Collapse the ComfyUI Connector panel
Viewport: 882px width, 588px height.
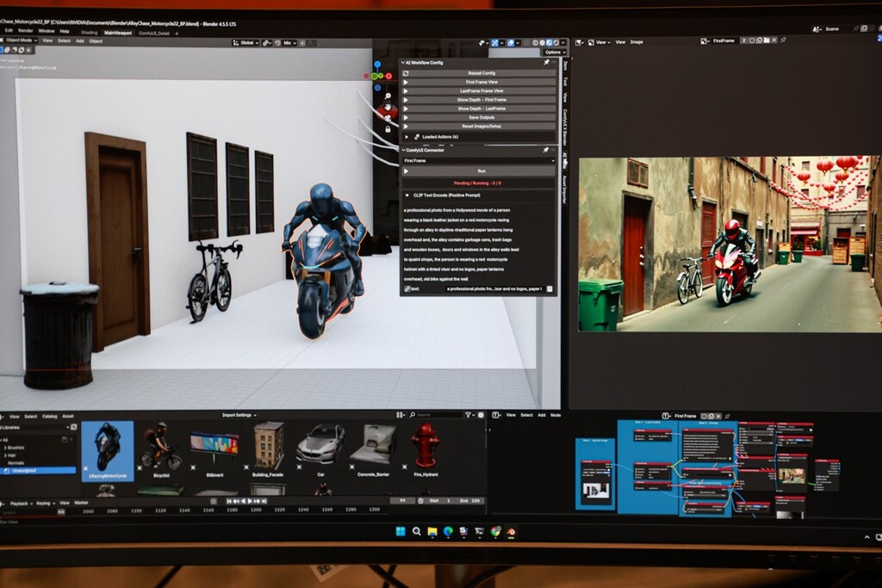(403, 150)
